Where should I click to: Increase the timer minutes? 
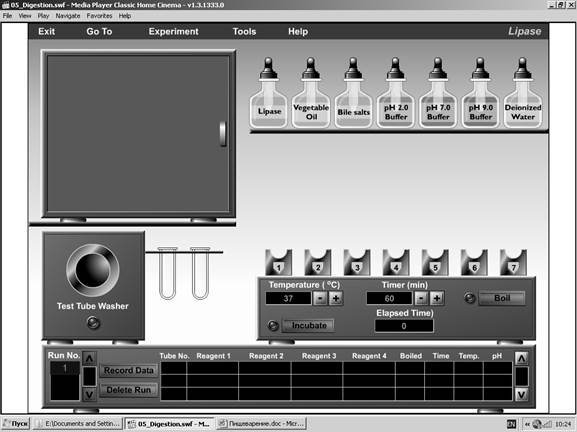click(x=437, y=298)
